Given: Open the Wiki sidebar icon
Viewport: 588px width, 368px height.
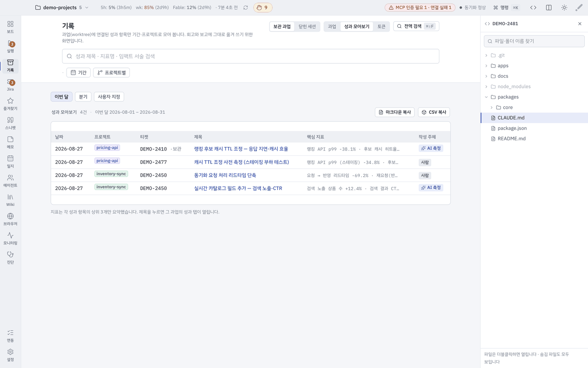Looking at the screenshot, I should [x=10, y=200].
